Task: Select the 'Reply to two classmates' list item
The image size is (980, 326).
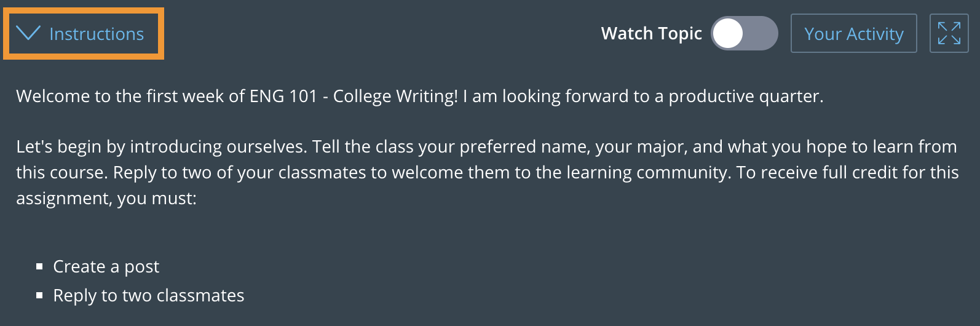Action: point(148,295)
